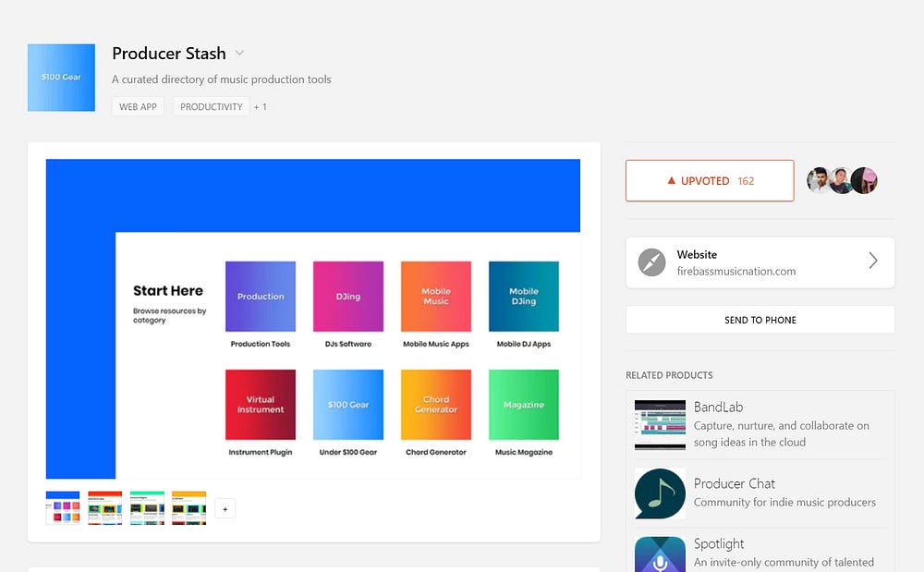
Task: Open the Producer Chat product link
Action: pos(735,483)
